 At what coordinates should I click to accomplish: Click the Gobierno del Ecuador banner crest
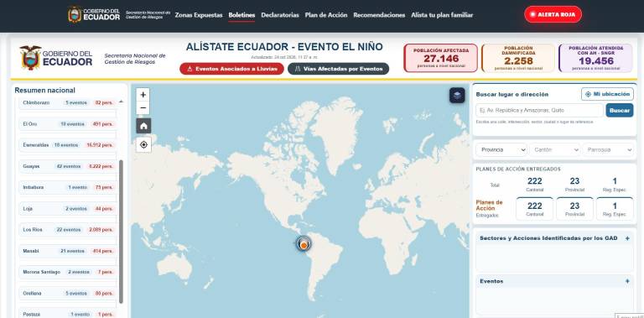click(x=30, y=58)
